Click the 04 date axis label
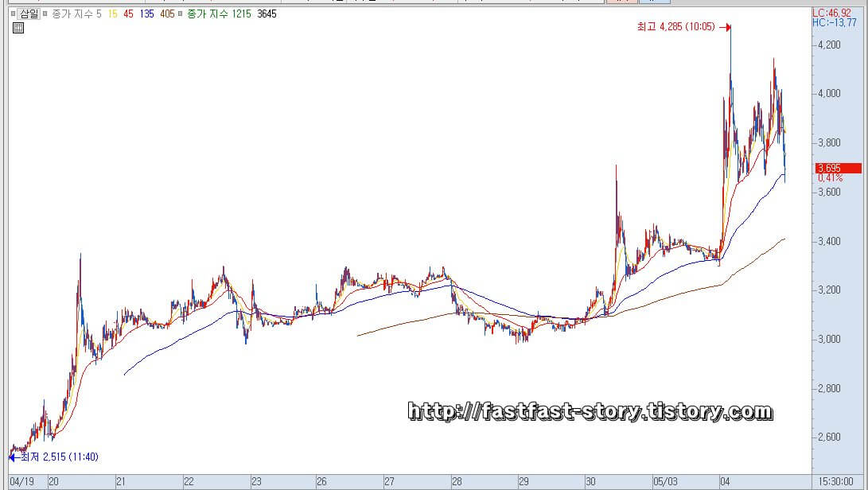The image size is (868, 490). [x=725, y=482]
